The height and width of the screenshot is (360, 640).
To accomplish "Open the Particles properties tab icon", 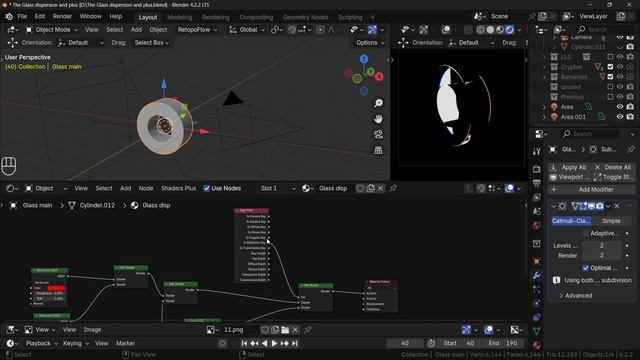I will click(537, 289).
